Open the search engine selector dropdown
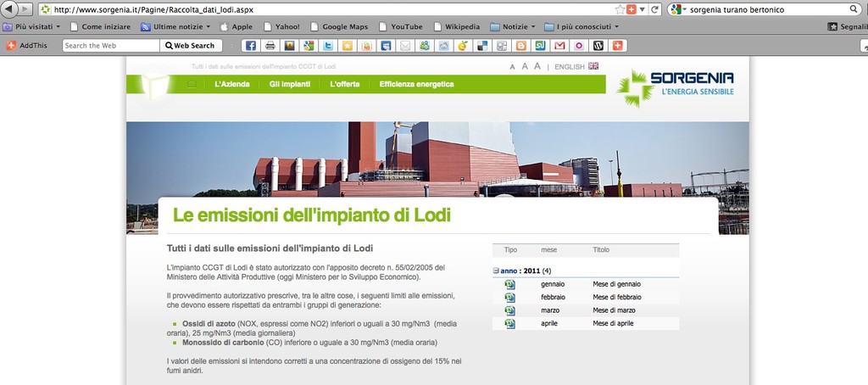The width and height of the screenshot is (868, 385). pos(679,8)
